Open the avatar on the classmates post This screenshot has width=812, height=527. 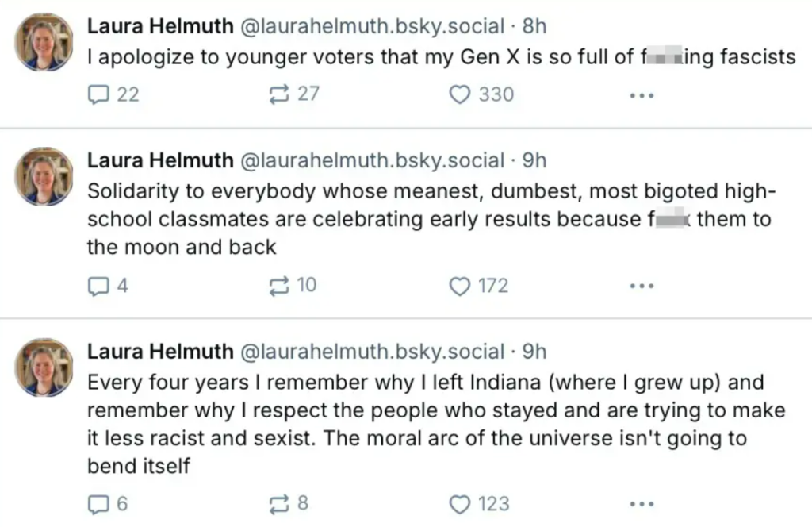click(44, 176)
